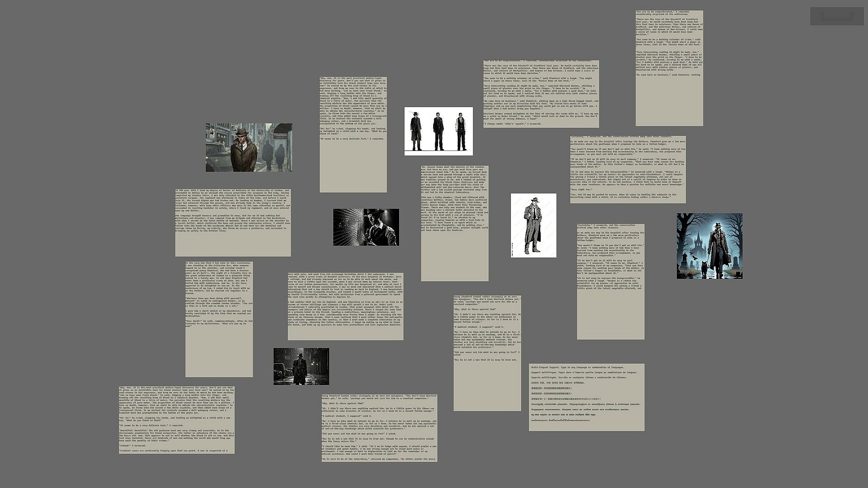
Task: Click the wide 'Young Stamford looked' text card
Action: (x=379, y=428)
